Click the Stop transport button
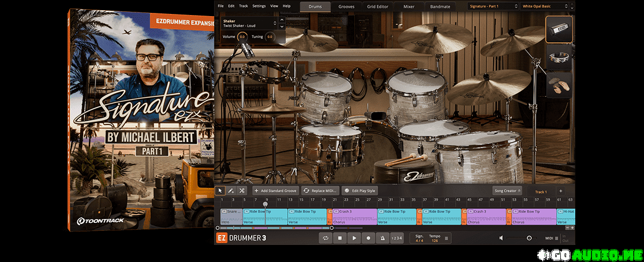 click(340, 238)
